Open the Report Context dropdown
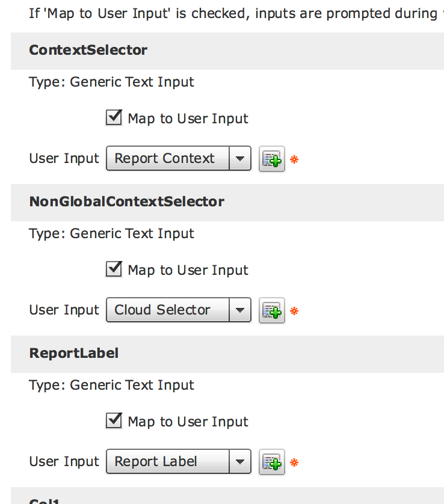This screenshot has width=444, height=504. point(179,158)
